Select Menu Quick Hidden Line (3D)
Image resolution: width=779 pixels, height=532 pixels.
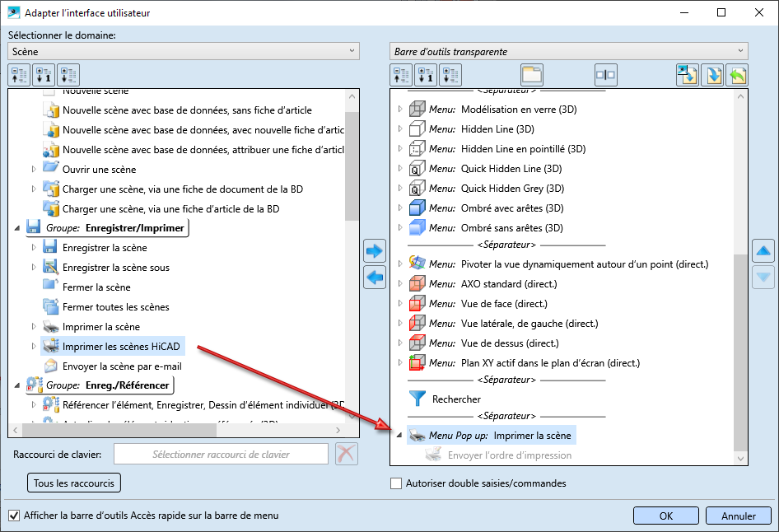(x=496, y=168)
